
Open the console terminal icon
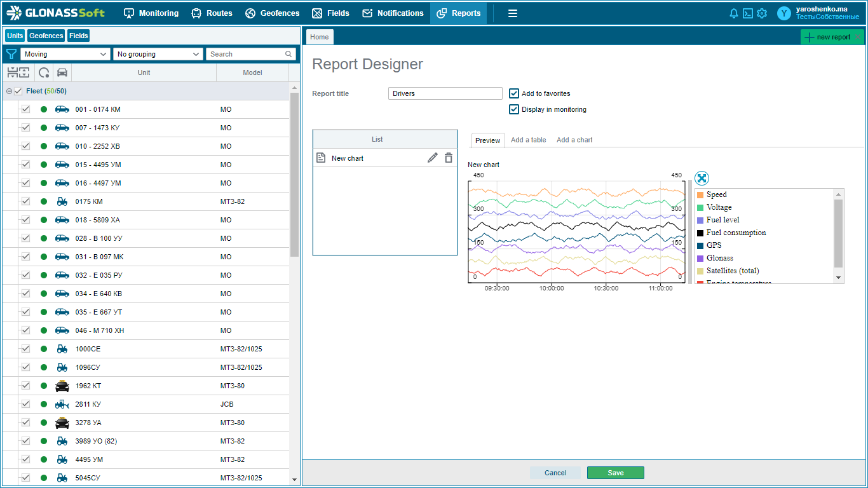[748, 13]
